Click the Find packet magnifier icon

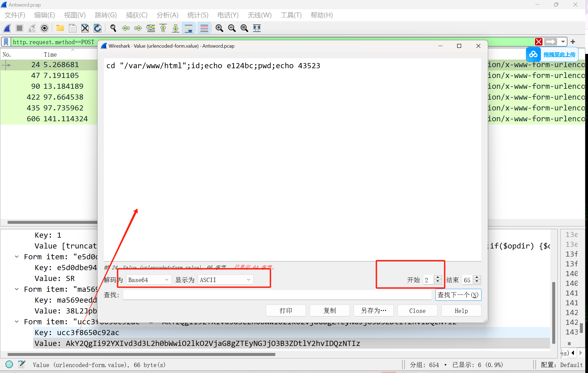(113, 28)
